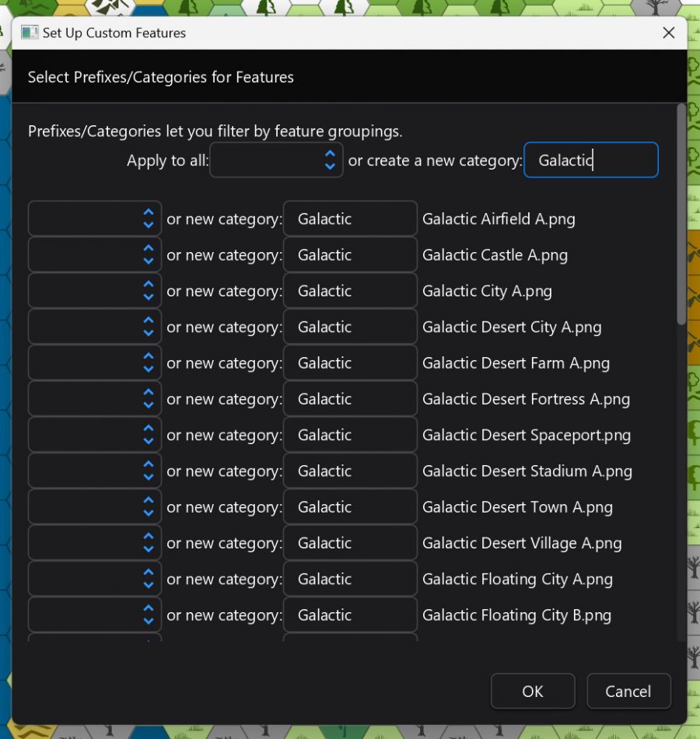Open category dropdown for Galactic Airfield A.png
This screenshot has height=739, width=700.
(93, 219)
